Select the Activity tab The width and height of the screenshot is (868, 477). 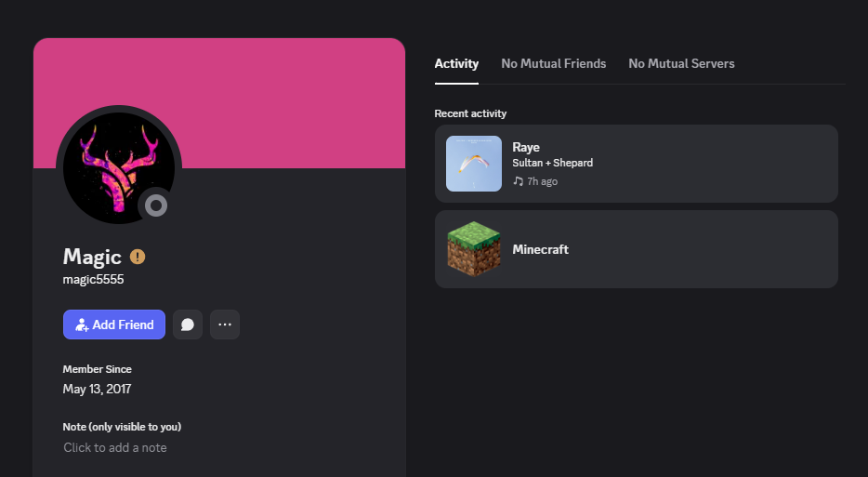[x=456, y=64]
